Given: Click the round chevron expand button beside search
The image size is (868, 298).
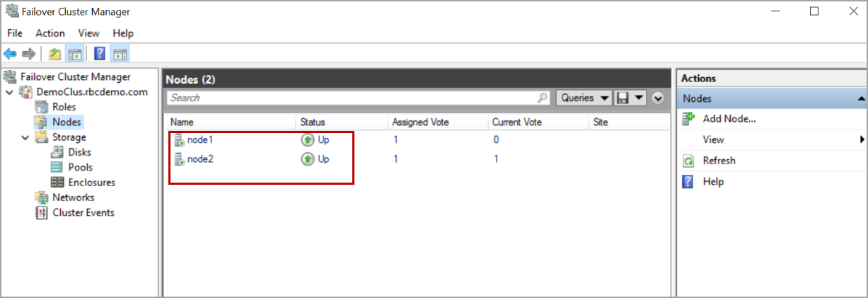Looking at the screenshot, I should tap(658, 98).
